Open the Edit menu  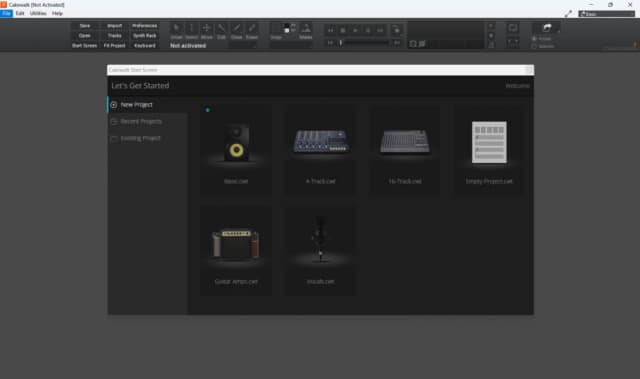point(20,13)
